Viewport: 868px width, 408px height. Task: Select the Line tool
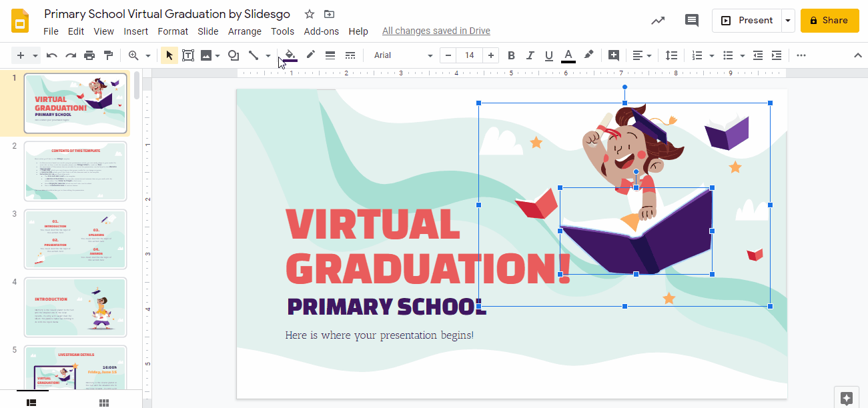tap(254, 55)
